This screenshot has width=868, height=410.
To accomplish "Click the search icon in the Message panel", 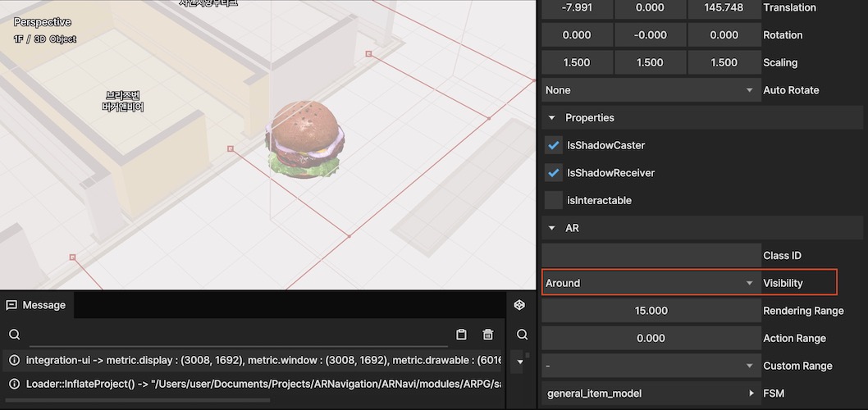I will click(14, 335).
